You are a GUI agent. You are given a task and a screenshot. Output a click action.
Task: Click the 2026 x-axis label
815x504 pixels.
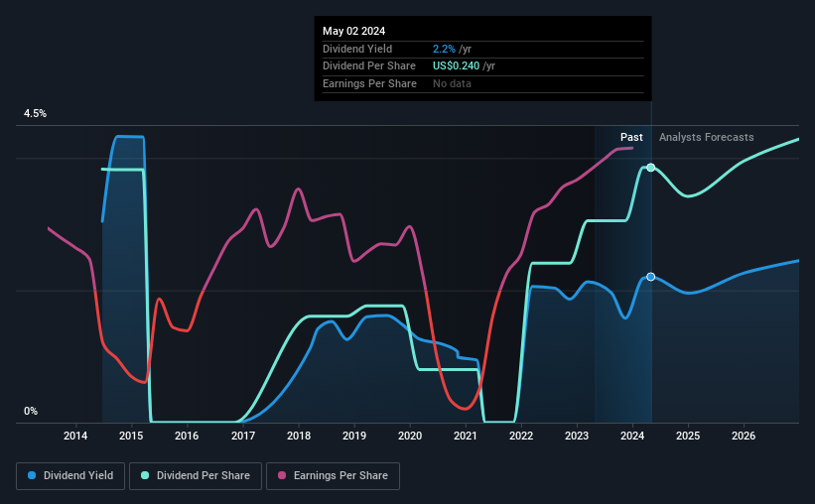tap(744, 436)
